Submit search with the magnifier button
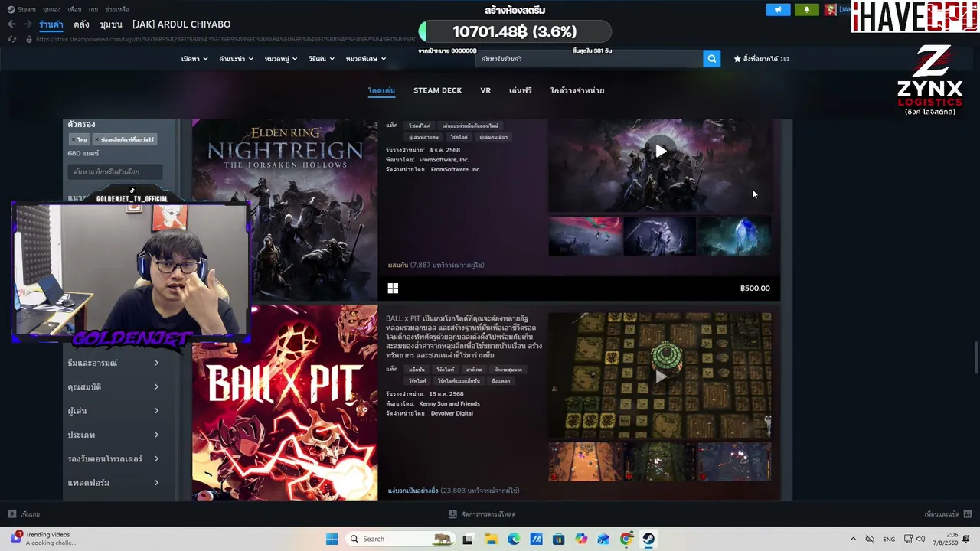This screenshot has height=551, width=980. click(x=712, y=59)
